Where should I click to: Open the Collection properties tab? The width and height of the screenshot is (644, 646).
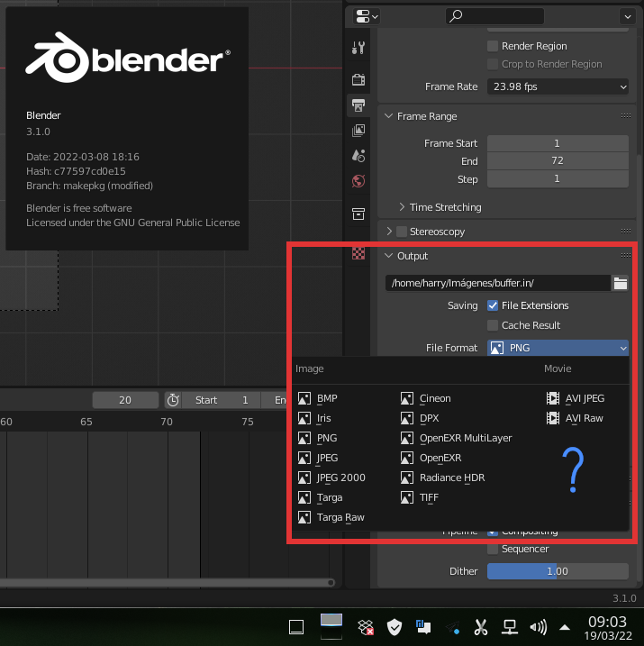358,214
